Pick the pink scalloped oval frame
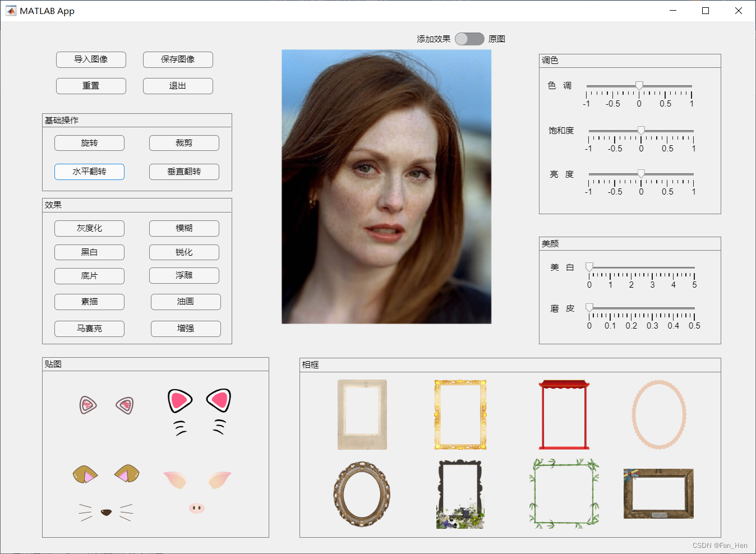Screen dimensions: 756x554 click(659, 414)
